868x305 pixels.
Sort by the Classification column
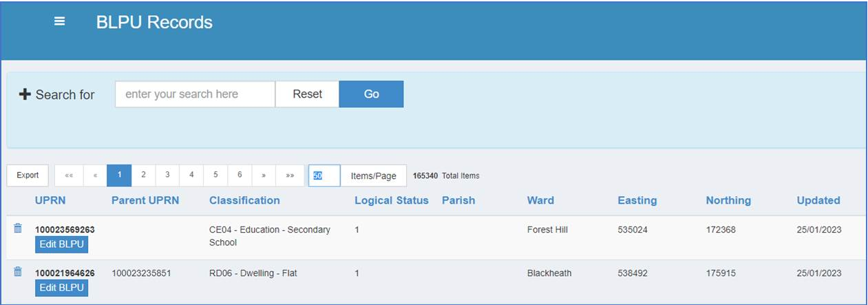[x=244, y=200]
